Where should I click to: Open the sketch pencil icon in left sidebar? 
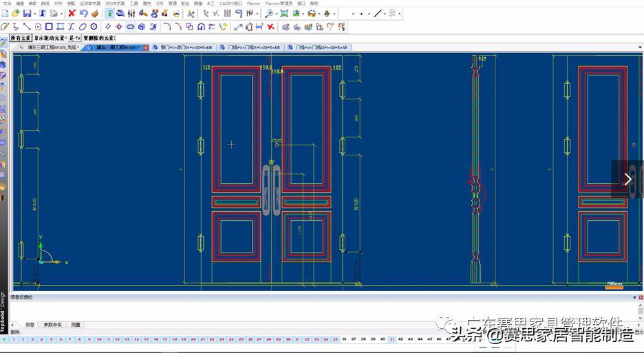3,43
